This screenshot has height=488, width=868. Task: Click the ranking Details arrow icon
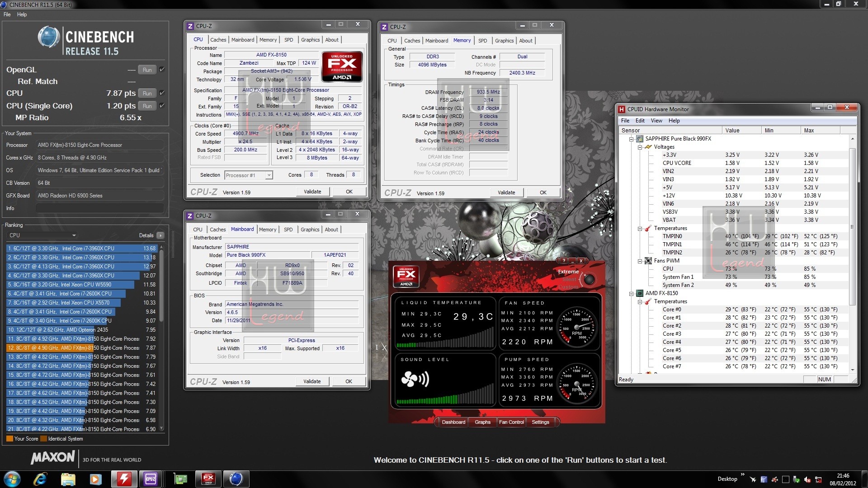(160, 235)
